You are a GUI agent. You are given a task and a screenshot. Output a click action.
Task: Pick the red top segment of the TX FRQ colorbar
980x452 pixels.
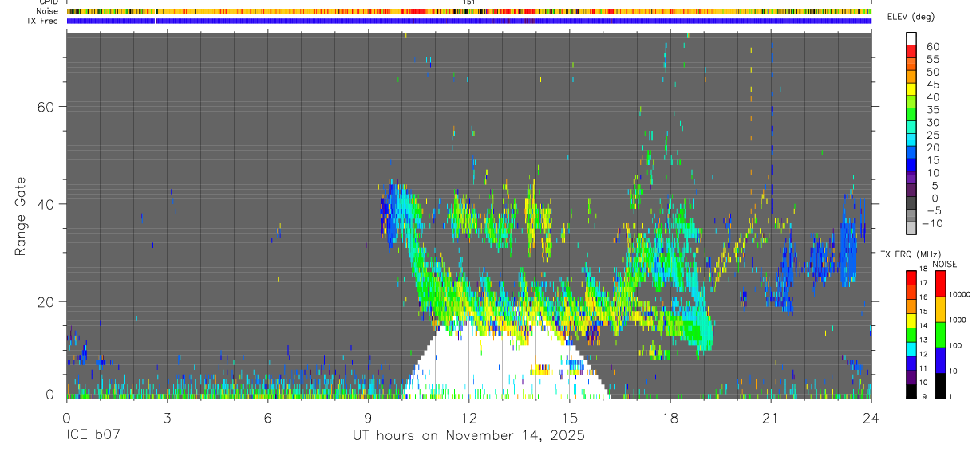(x=911, y=277)
